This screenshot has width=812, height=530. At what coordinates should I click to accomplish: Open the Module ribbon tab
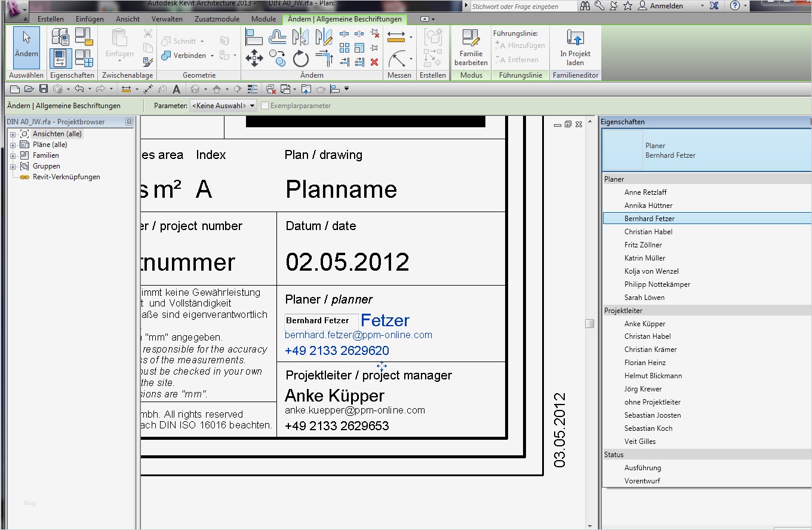click(x=263, y=19)
